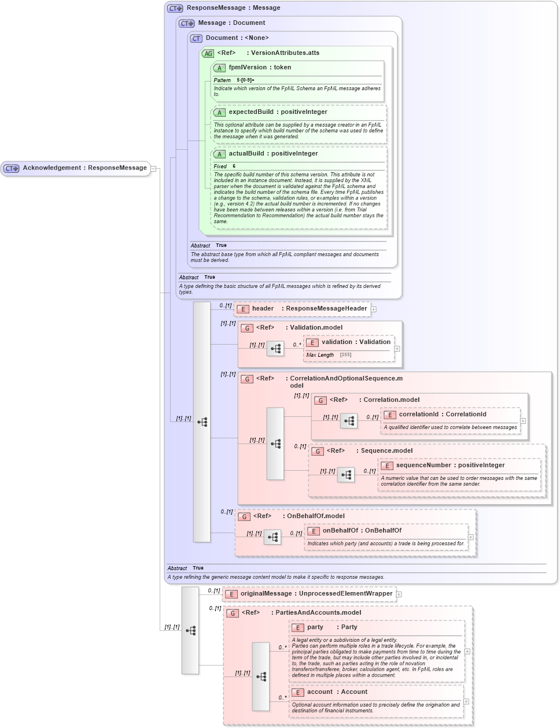
Task: Click the E element icon of party
Action: tap(298, 627)
